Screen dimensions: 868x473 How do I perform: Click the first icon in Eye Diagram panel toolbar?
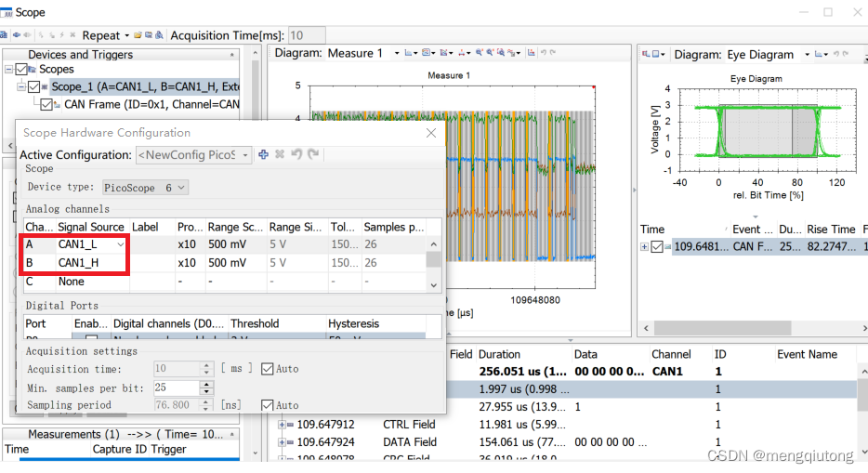(x=646, y=54)
